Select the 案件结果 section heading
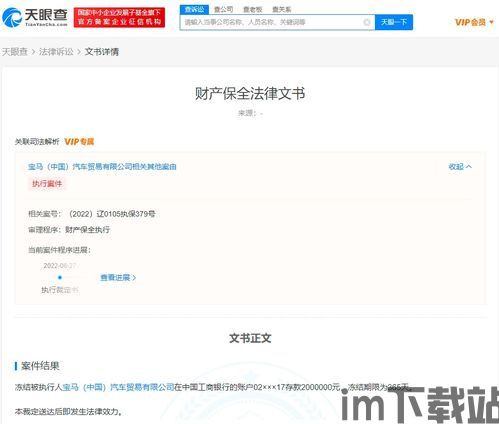The width and height of the screenshot is (499, 424). [x=40, y=366]
